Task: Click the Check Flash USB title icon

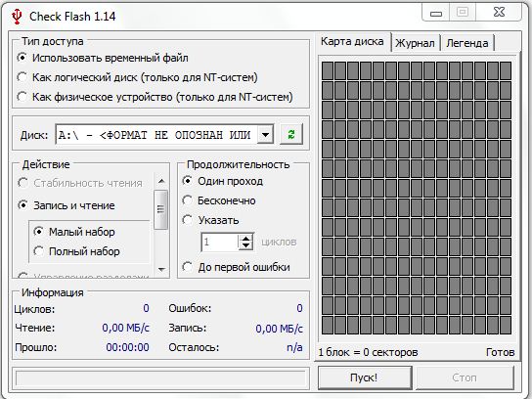Action: coord(17,17)
